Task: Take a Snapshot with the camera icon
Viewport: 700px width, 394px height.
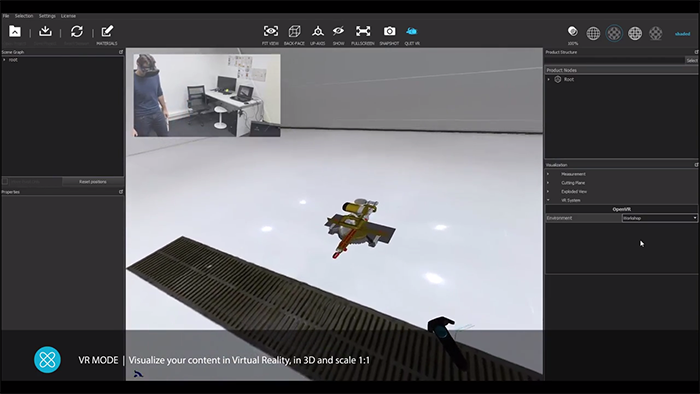Action: coord(389,31)
